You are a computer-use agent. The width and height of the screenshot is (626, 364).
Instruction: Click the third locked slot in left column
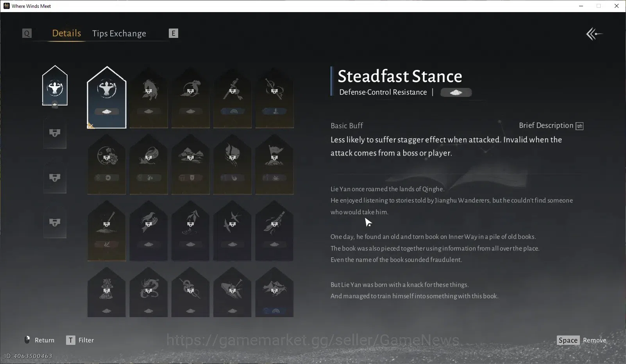pos(55,177)
